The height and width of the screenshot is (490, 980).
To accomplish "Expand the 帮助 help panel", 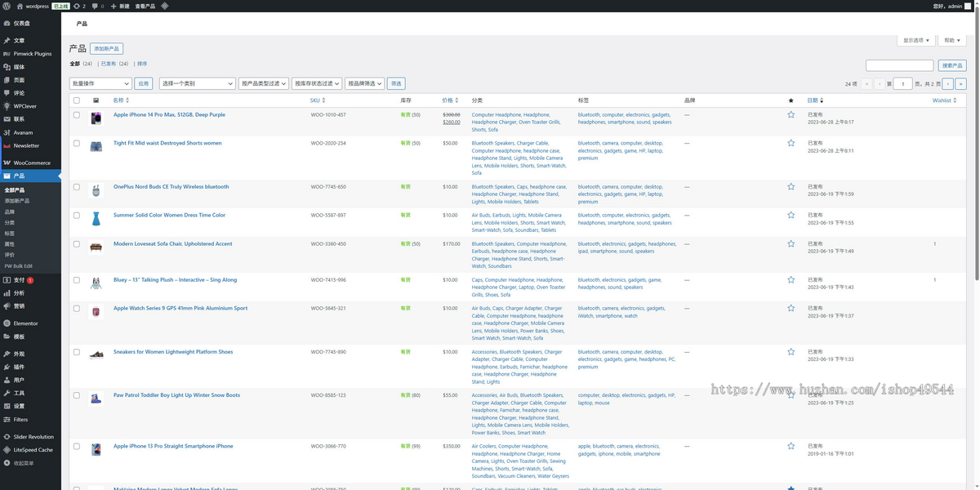I will tap(952, 40).
